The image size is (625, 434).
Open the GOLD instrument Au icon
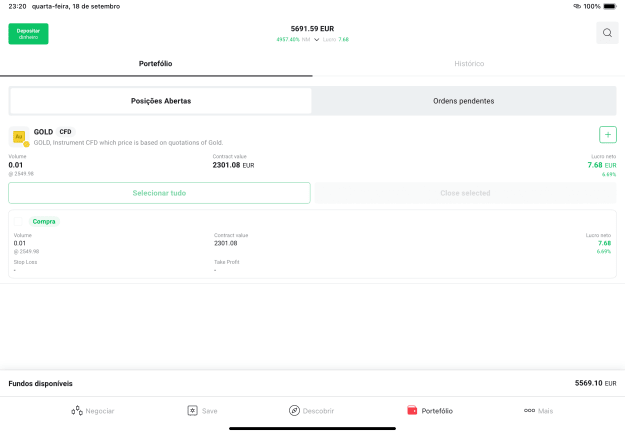coord(19,137)
